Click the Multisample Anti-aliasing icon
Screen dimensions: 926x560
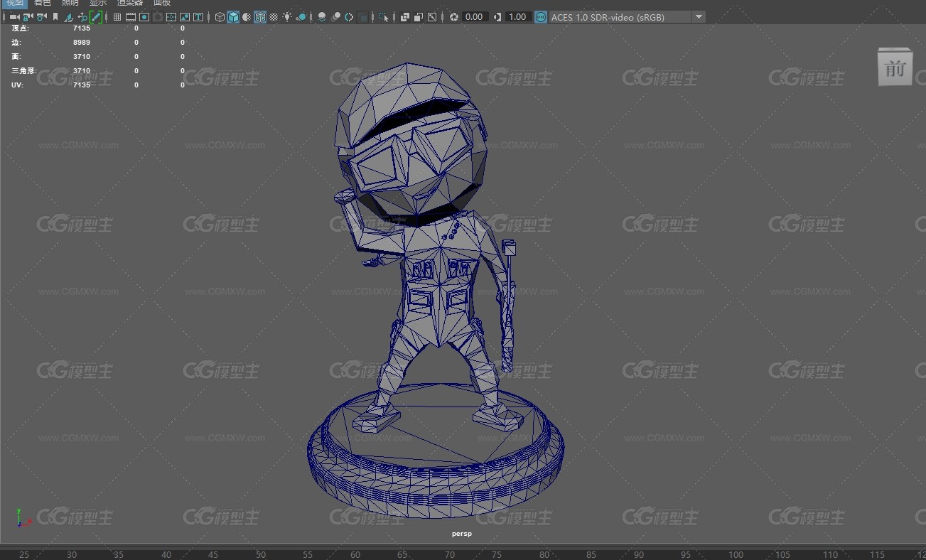350,17
